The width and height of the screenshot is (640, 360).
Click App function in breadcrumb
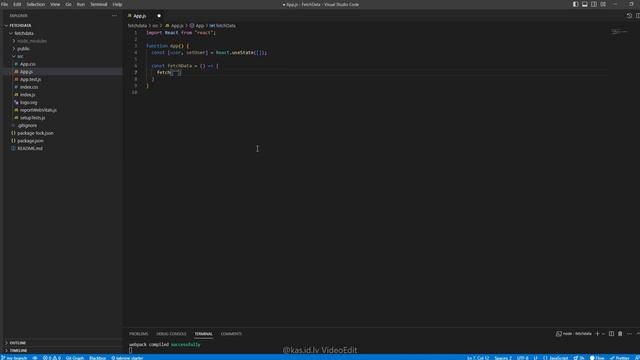197,26
